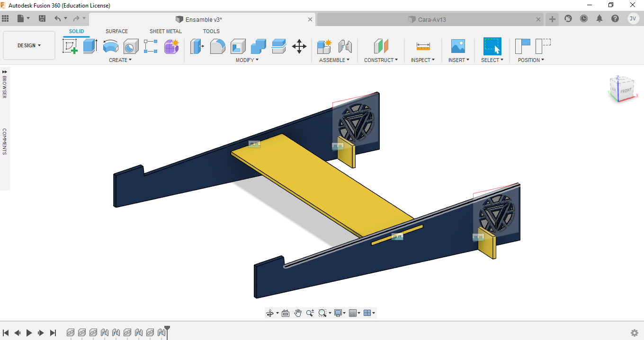Image resolution: width=644 pixels, height=340 pixels.
Task: Select the Split Body tool
Action: click(x=279, y=46)
